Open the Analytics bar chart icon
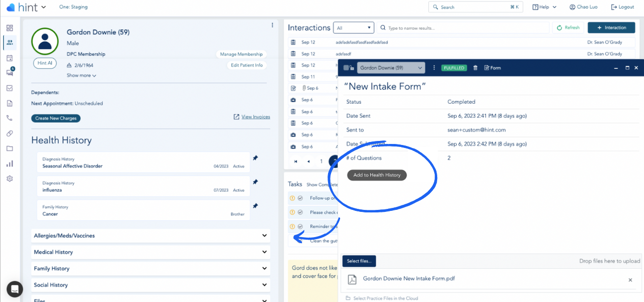 [x=10, y=163]
